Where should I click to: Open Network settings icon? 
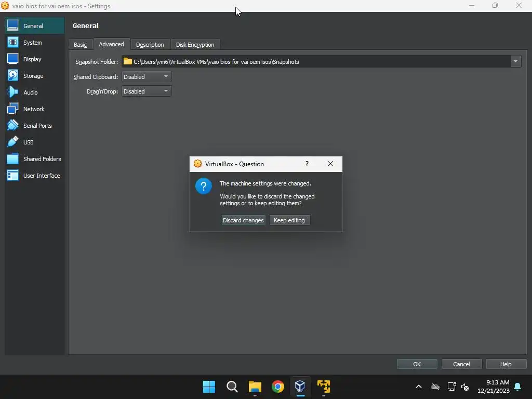point(13,109)
